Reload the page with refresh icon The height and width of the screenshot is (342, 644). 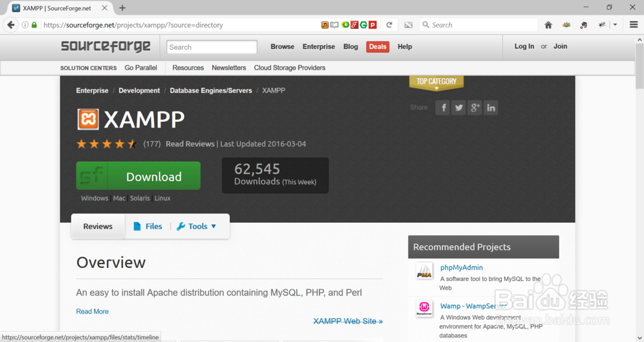coord(390,25)
